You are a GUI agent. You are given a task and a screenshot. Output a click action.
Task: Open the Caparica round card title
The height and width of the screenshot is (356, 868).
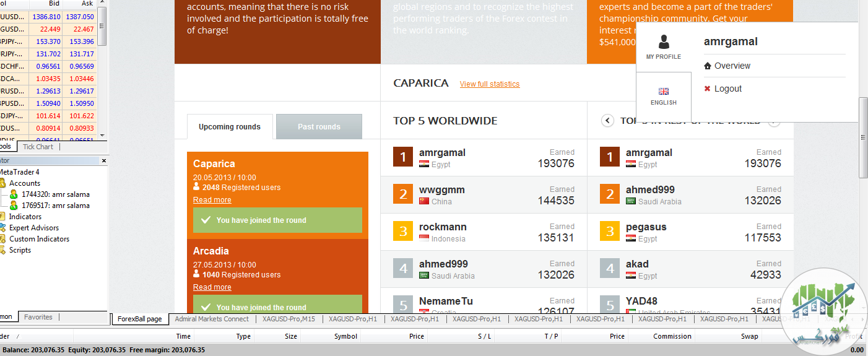(x=214, y=164)
